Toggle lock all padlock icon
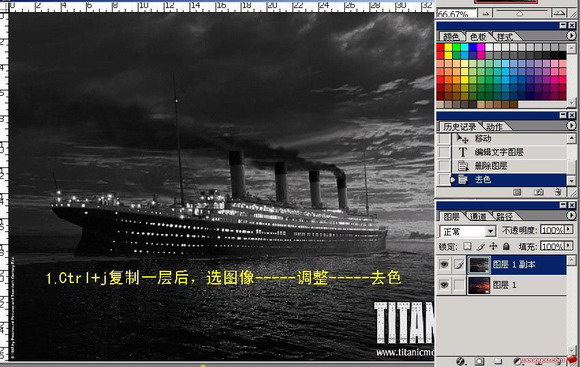This screenshot has height=367, width=580. (506, 246)
